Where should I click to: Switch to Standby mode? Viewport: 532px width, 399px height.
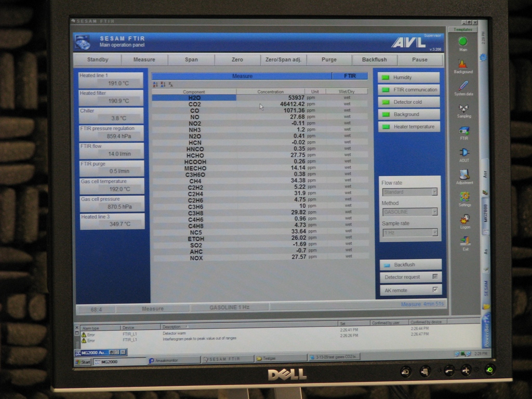click(x=98, y=60)
